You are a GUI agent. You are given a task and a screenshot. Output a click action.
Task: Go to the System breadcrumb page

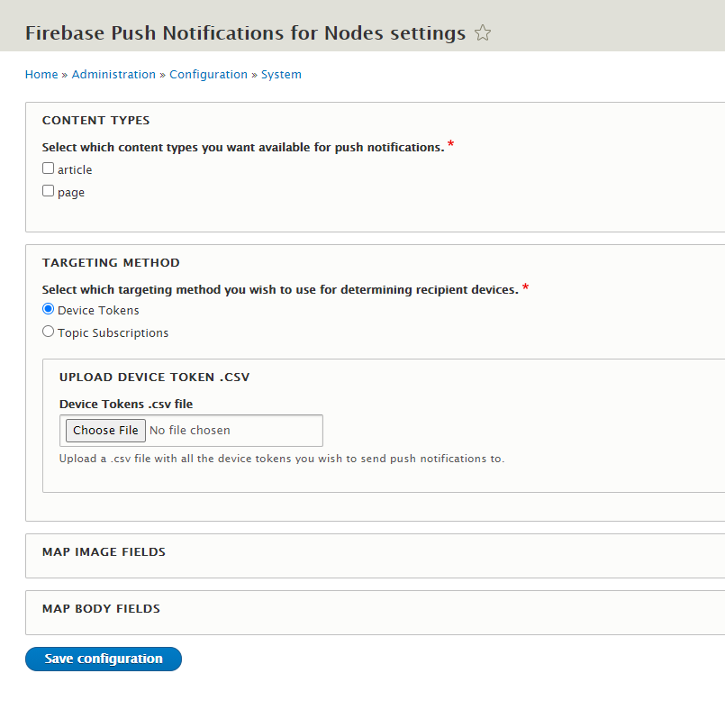point(281,74)
